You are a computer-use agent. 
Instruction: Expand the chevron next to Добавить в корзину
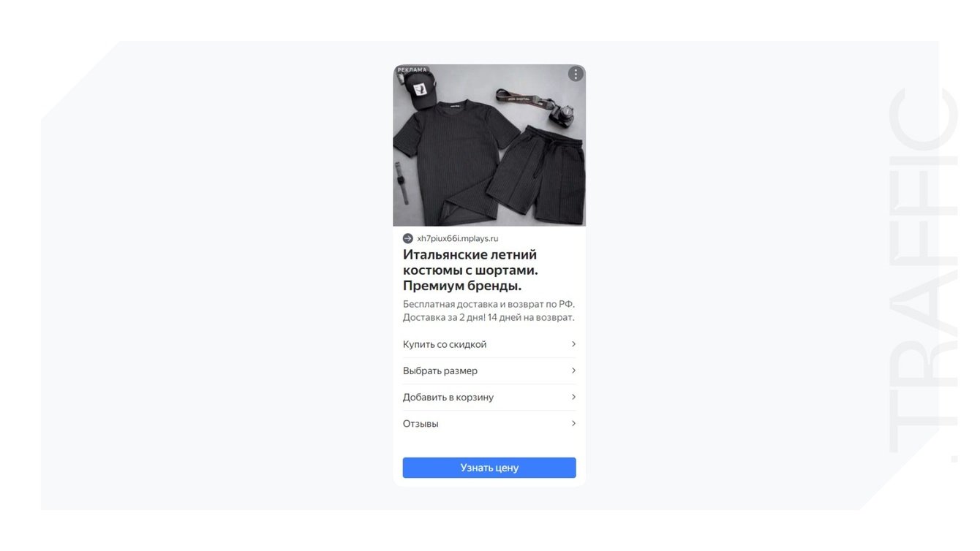tap(573, 397)
